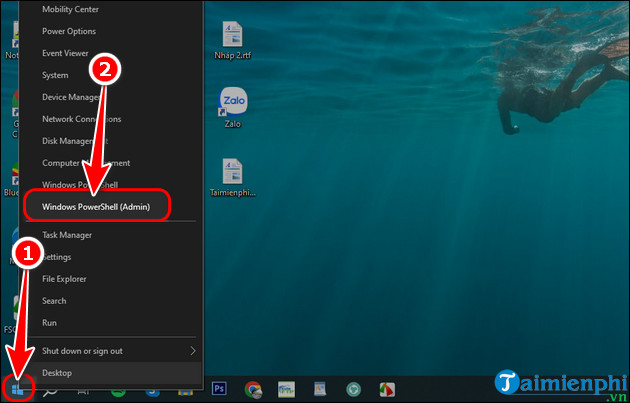Expand Shut down or sign out submenu

click(111, 351)
